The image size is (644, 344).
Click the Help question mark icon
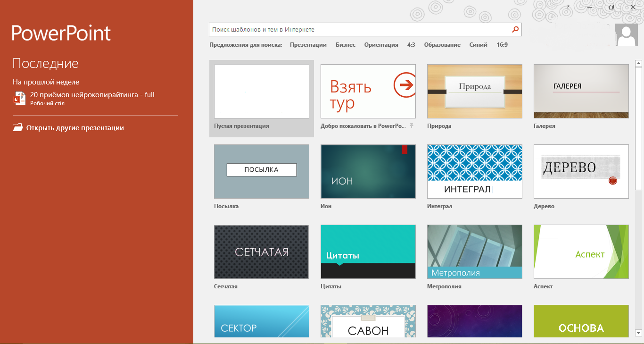coord(568,7)
